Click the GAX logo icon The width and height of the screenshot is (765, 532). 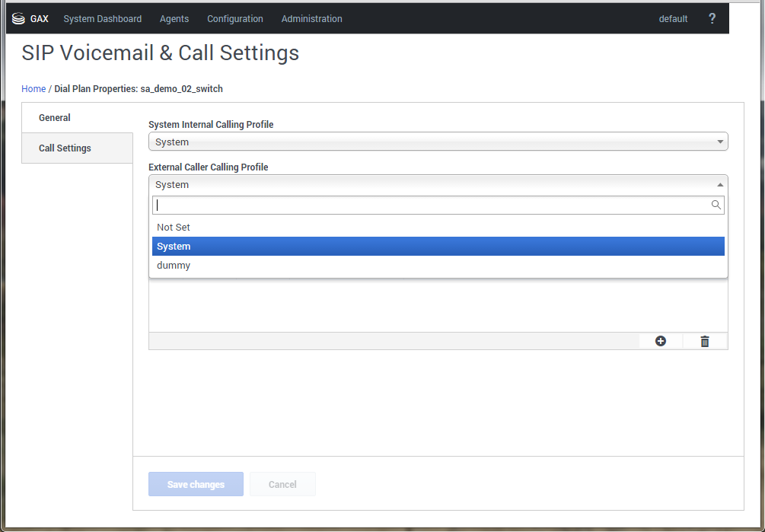pyautogui.click(x=19, y=19)
